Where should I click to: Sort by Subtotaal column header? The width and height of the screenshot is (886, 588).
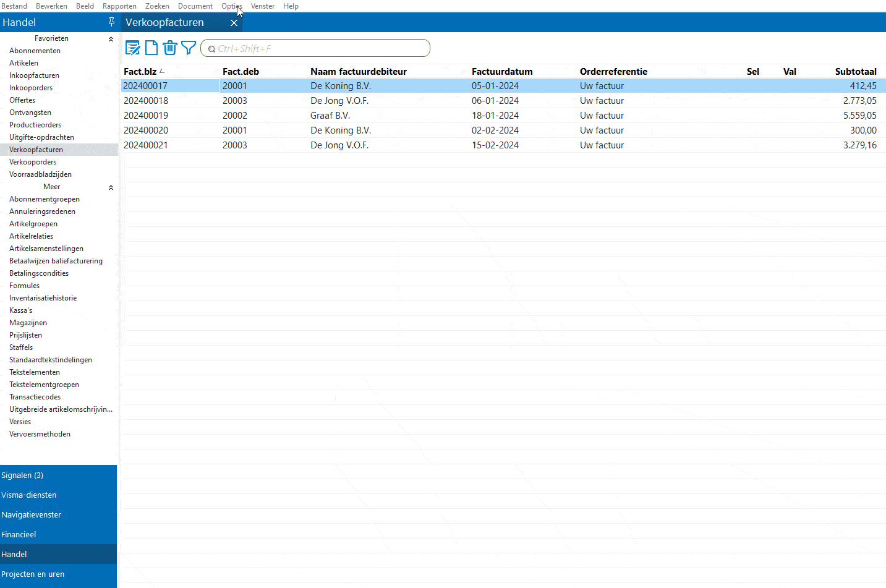pyautogui.click(x=856, y=72)
